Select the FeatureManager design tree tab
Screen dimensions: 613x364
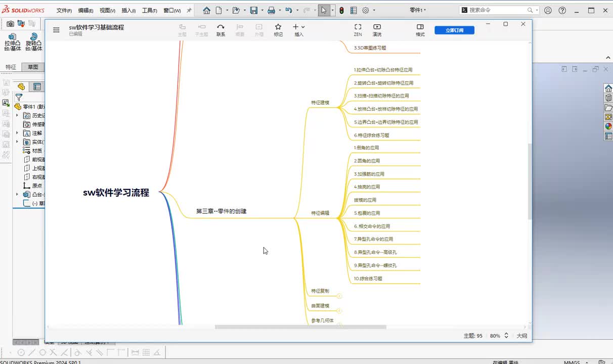(21, 86)
